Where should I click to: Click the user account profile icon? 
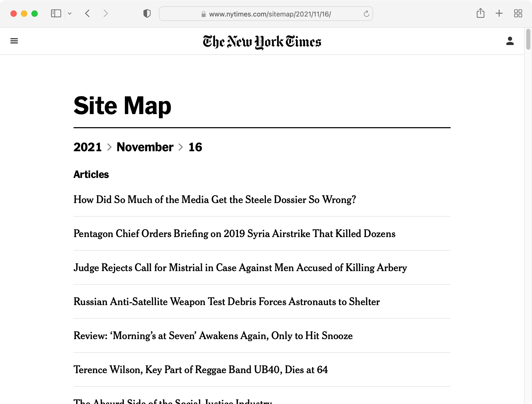click(x=510, y=41)
